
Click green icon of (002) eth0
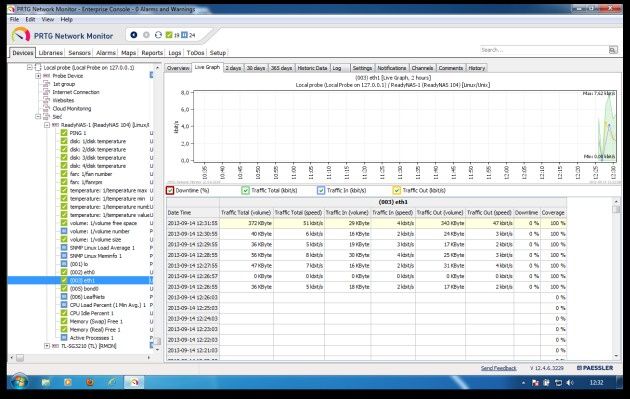point(64,272)
